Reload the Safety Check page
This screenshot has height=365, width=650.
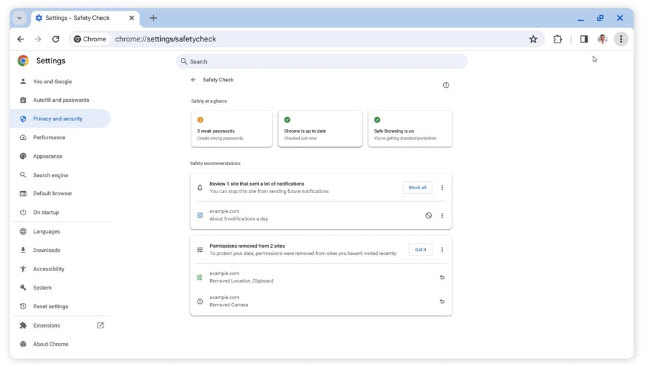pyautogui.click(x=56, y=39)
